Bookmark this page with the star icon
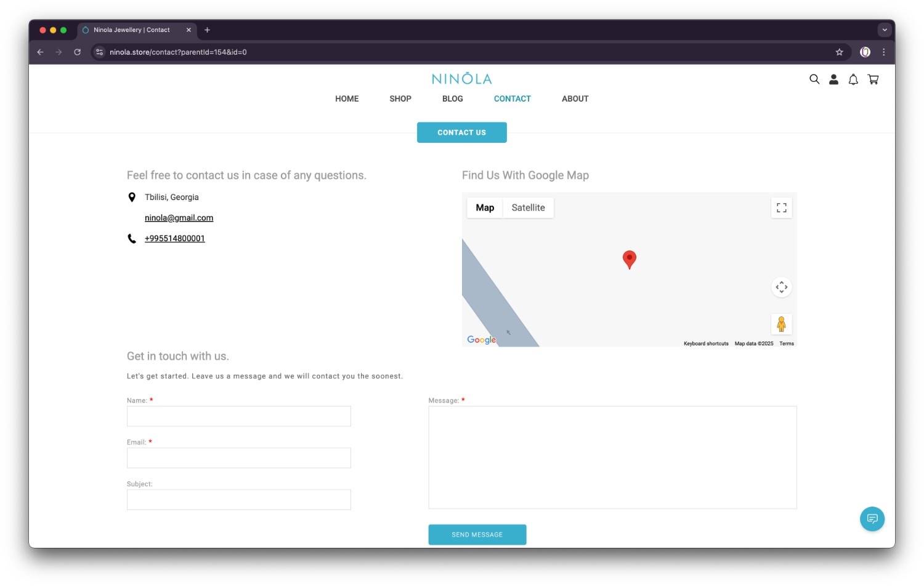Image resolution: width=924 pixels, height=586 pixels. [x=839, y=52]
